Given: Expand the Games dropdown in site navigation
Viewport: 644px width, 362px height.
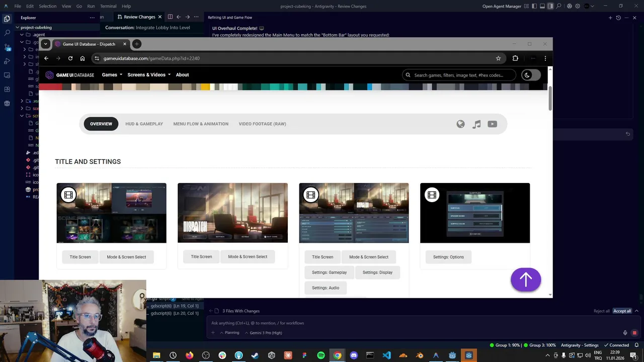Looking at the screenshot, I should click(112, 75).
